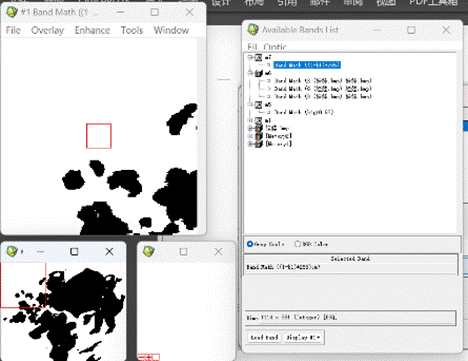Viewport: 468px width, 361px height.
Task: Open File menu in Band Math window
Action: coord(13,30)
